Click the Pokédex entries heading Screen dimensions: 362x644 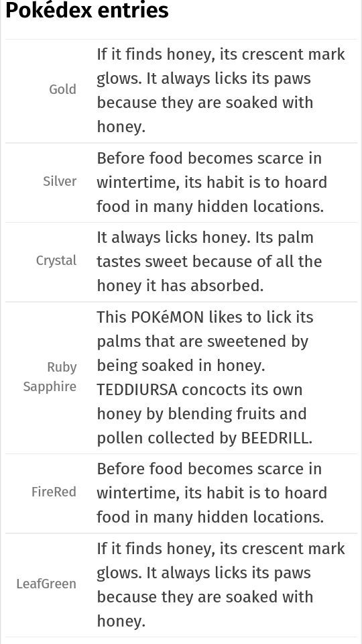(x=87, y=10)
